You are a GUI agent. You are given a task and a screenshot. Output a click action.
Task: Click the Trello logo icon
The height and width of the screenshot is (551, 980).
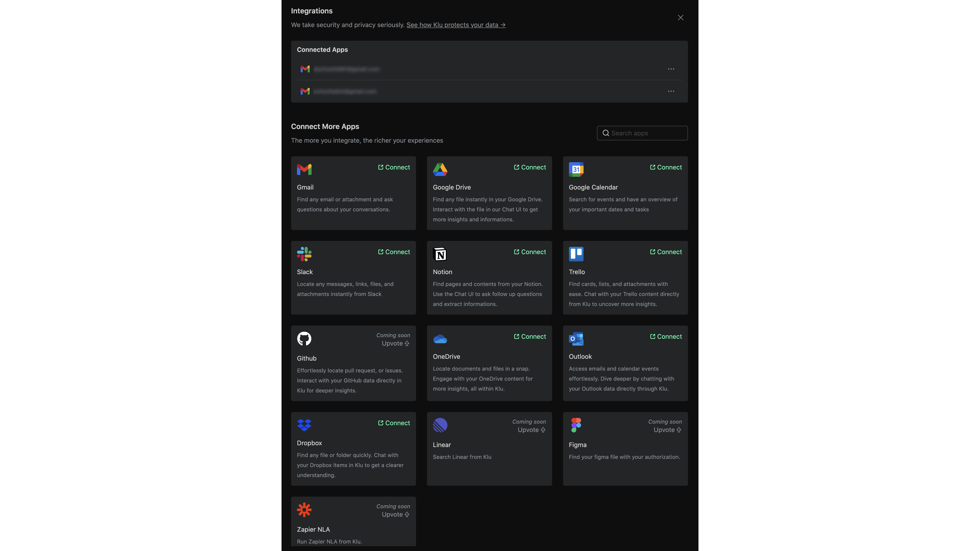click(576, 254)
